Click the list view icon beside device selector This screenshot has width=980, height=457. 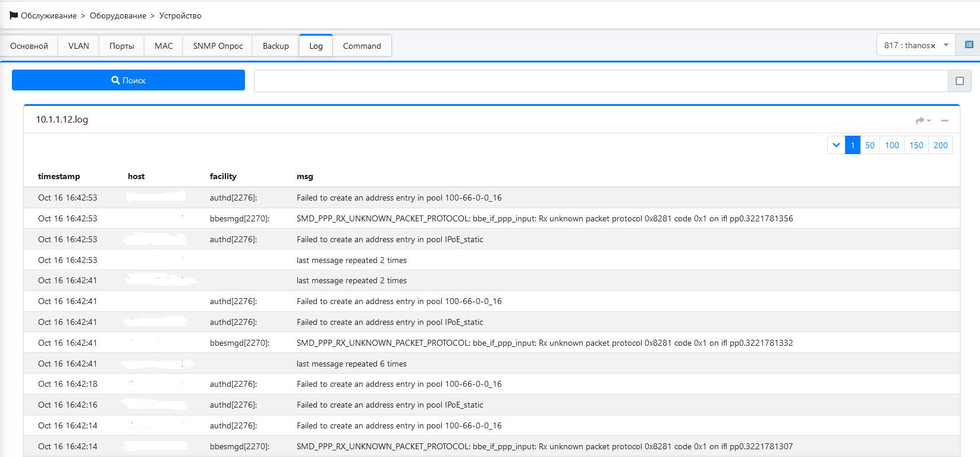click(x=969, y=45)
